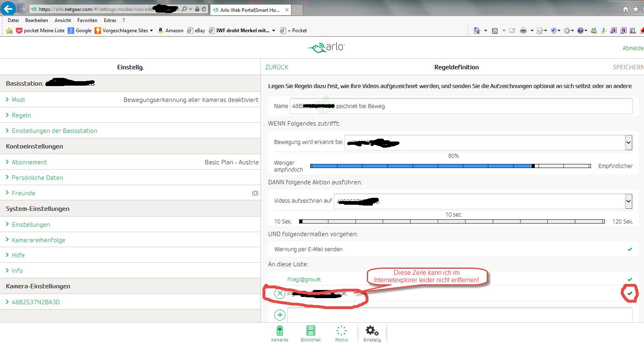
Task: Open 'pocket Meine Liste' favorite
Action: [40, 31]
